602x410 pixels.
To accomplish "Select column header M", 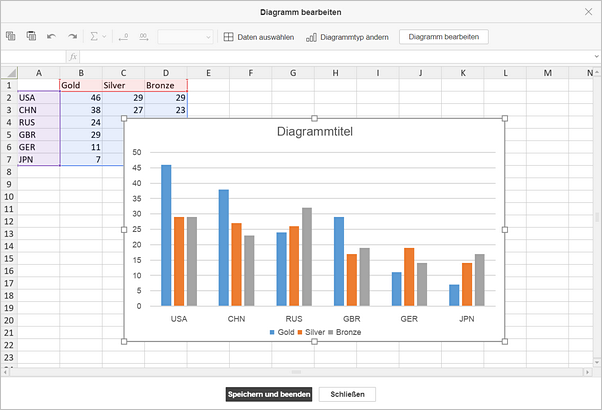I will 547,73.
